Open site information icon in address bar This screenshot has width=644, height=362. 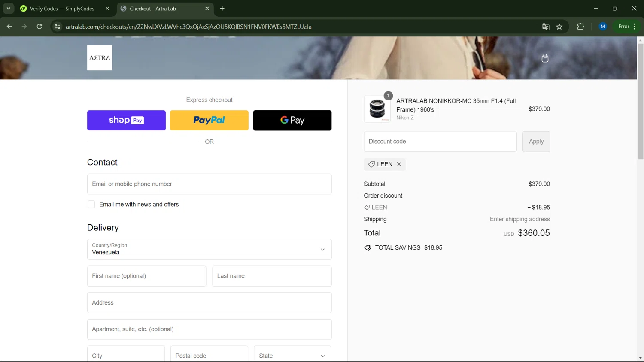(x=58, y=27)
